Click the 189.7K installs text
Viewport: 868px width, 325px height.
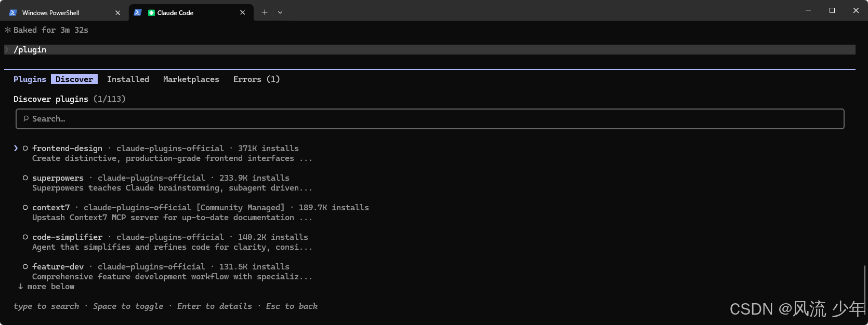pyautogui.click(x=334, y=208)
